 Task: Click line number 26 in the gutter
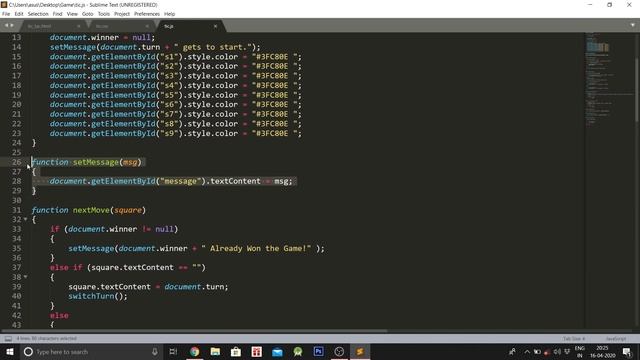point(16,162)
